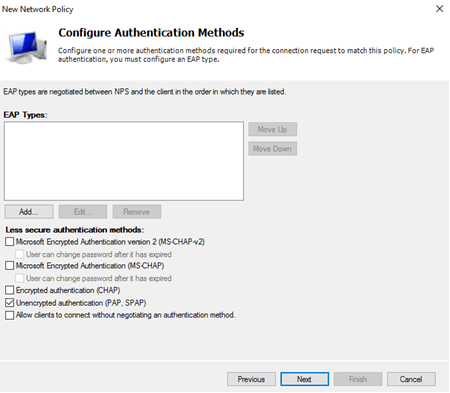Image resolution: width=450 pixels, height=393 pixels.
Task: Click the Remove EAP type button
Action: pos(137,212)
